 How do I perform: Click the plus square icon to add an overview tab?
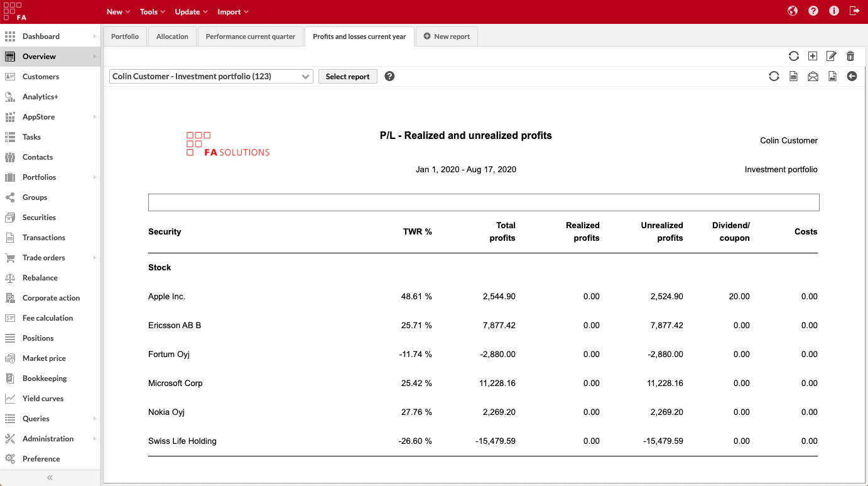(x=812, y=56)
